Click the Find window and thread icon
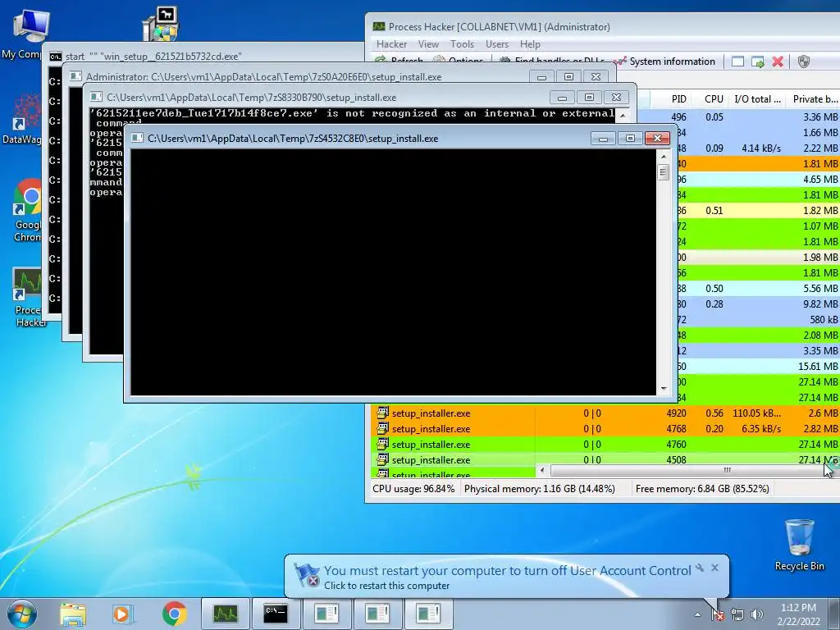 click(757, 62)
